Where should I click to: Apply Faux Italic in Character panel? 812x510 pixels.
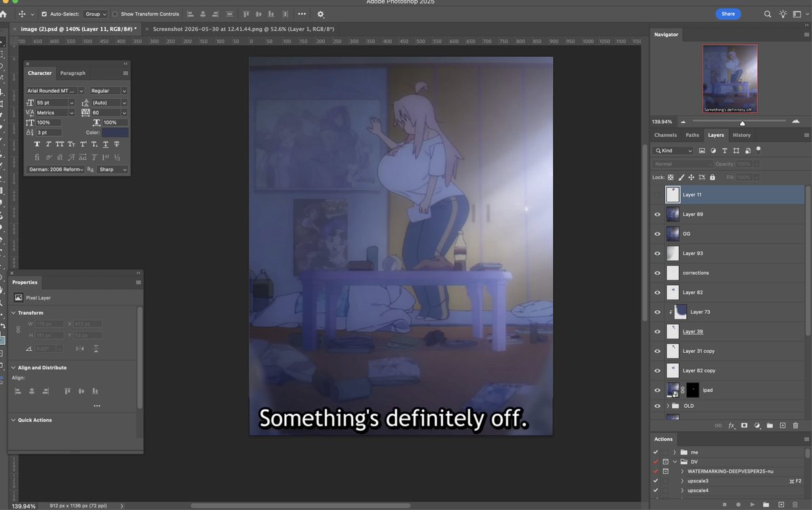point(49,144)
